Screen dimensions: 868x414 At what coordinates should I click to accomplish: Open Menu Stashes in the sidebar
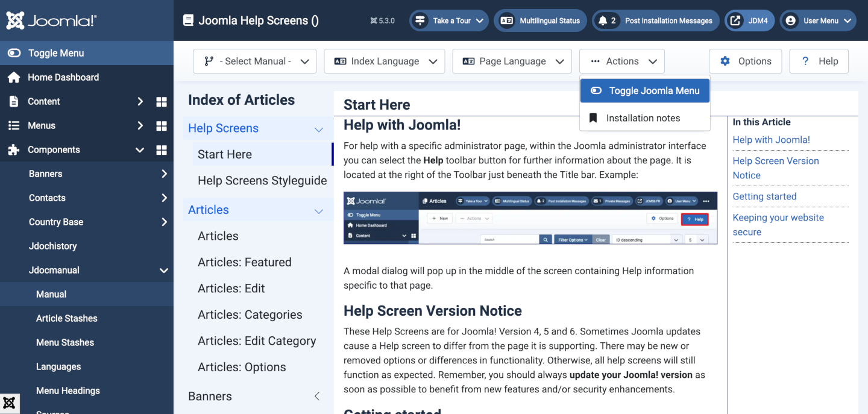pyautogui.click(x=87, y=342)
